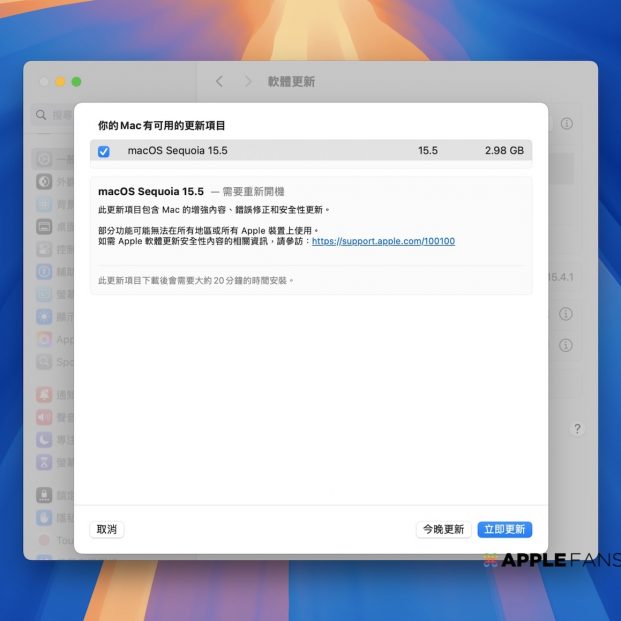Open the Touch ID sidebar item
The width and height of the screenshot is (621, 621).
click(44, 540)
